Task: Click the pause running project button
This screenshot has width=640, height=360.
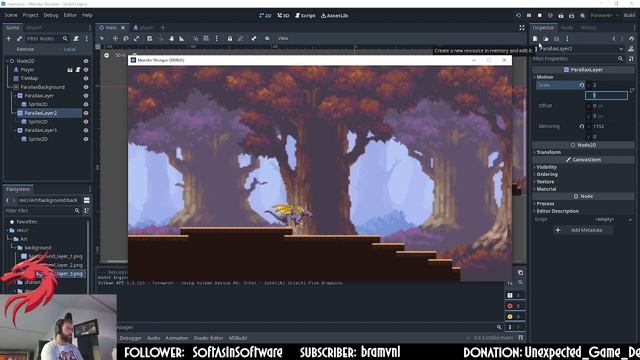Action: click(x=529, y=16)
